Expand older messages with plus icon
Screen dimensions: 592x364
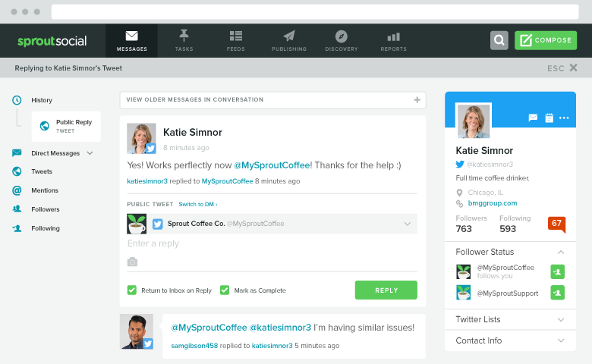pyautogui.click(x=417, y=100)
